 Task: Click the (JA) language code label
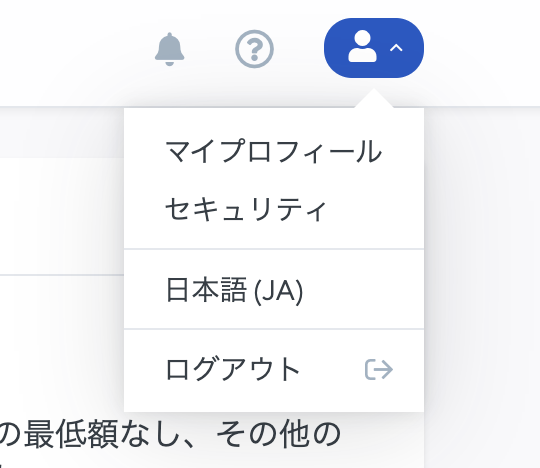click(x=279, y=291)
